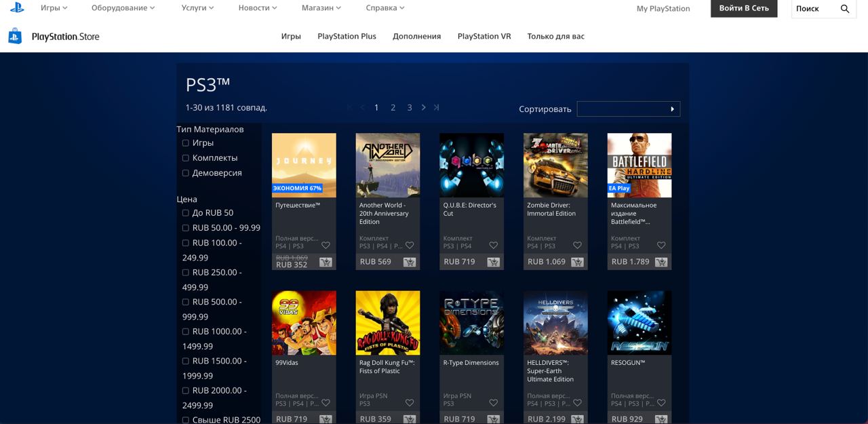This screenshot has width=868, height=424.
Task: Open the 99Vidas cover thumbnail
Action: click(x=304, y=323)
